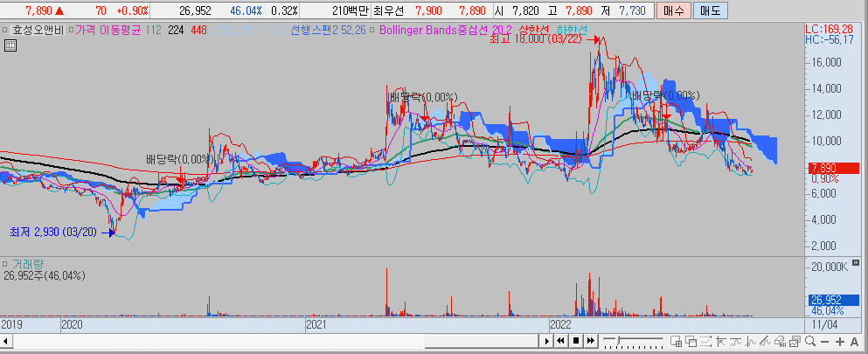868x354 pixels.
Task: Click the 26,952주(46,04%) volume text
Action: 46,275
